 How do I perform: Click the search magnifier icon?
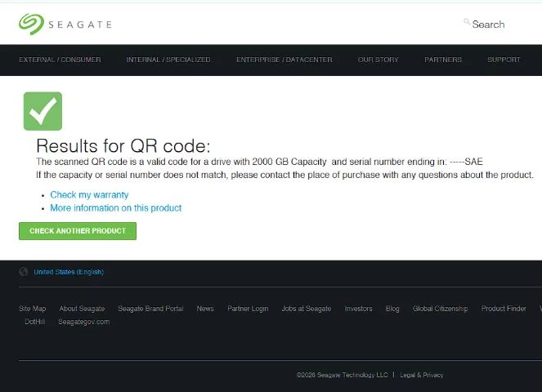[467, 22]
